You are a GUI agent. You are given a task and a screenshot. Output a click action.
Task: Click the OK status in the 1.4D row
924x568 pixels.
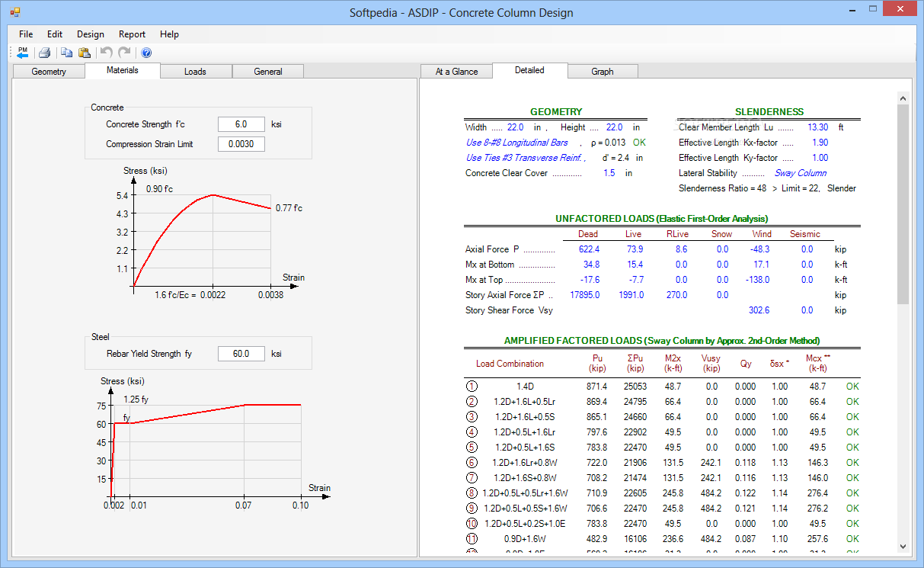point(852,387)
